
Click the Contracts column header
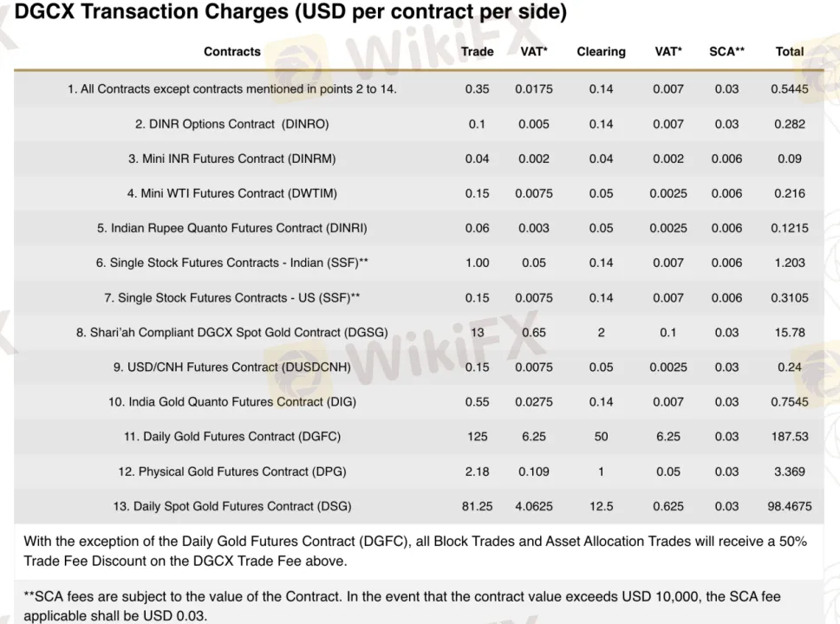point(232,51)
